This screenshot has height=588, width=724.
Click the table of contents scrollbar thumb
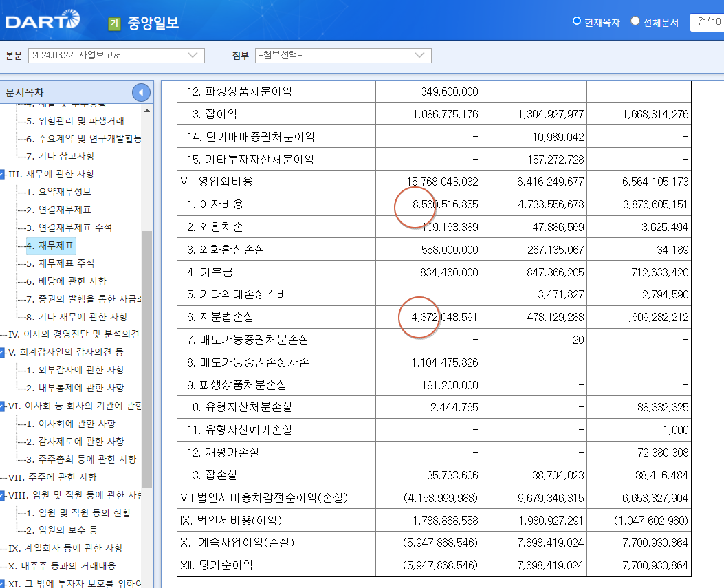click(147, 359)
